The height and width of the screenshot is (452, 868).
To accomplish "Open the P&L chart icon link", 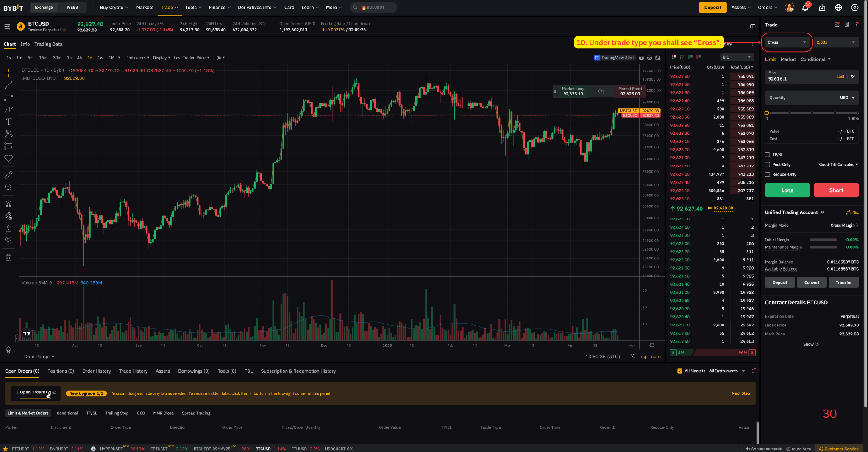I will pos(852,212).
